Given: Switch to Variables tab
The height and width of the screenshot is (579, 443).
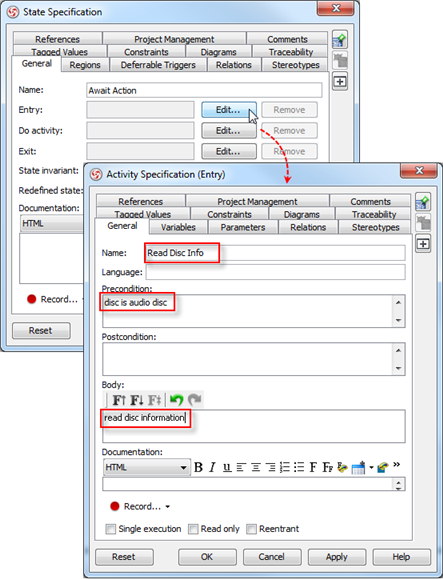Looking at the screenshot, I should pyautogui.click(x=178, y=227).
